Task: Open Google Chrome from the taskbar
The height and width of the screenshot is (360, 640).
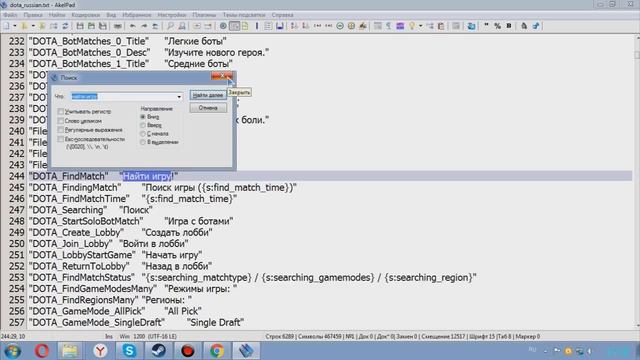Action: point(217,350)
